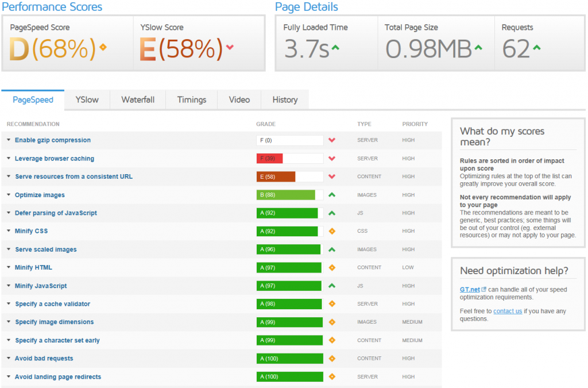This screenshot has height=388, width=588.
Task: Click the green up-arrow beside Fully Loaded Time 3.7s
Action: pyautogui.click(x=335, y=48)
